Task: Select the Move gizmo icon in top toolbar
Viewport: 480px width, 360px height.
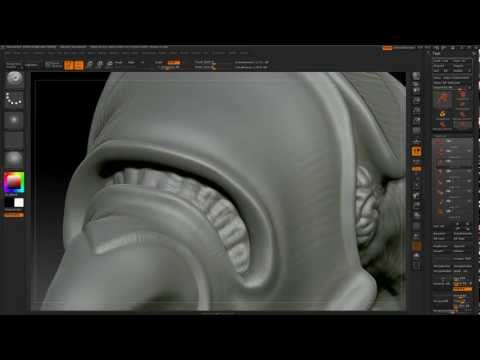Action: coord(90,65)
